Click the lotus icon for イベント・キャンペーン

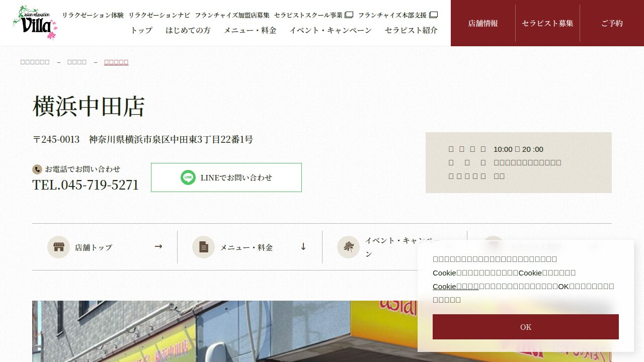tap(348, 247)
